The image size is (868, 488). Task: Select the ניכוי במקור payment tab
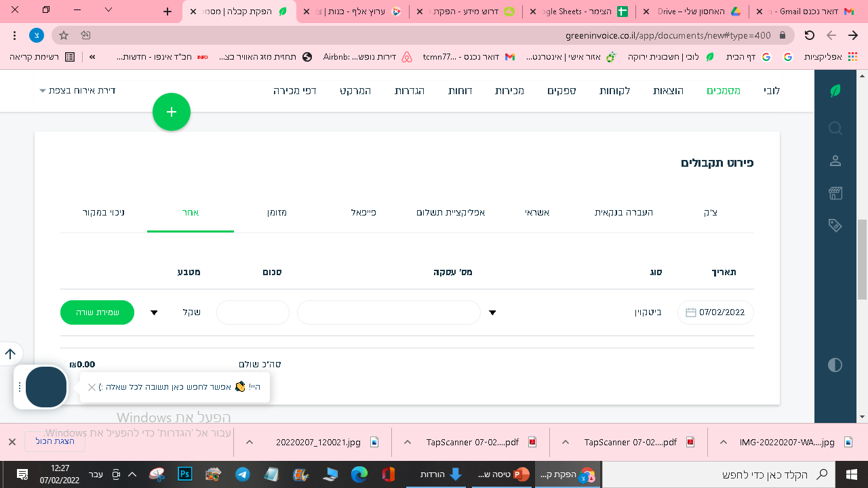104,213
